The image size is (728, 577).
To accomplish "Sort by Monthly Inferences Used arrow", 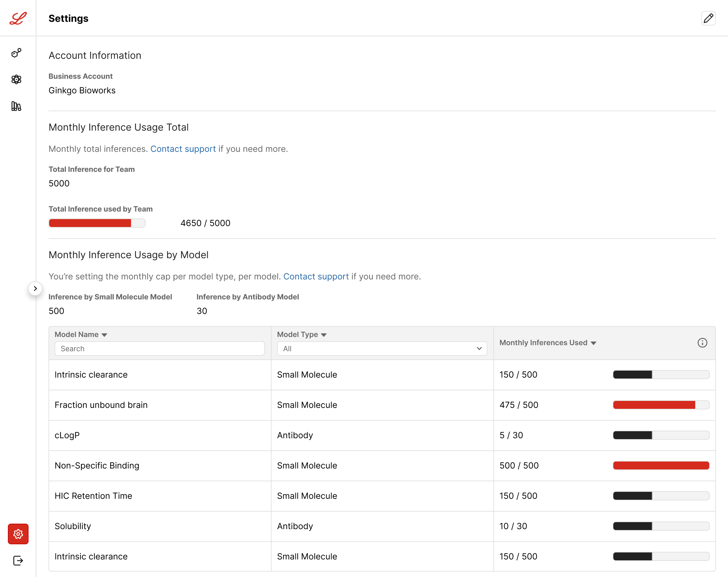I will coord(594,343).
